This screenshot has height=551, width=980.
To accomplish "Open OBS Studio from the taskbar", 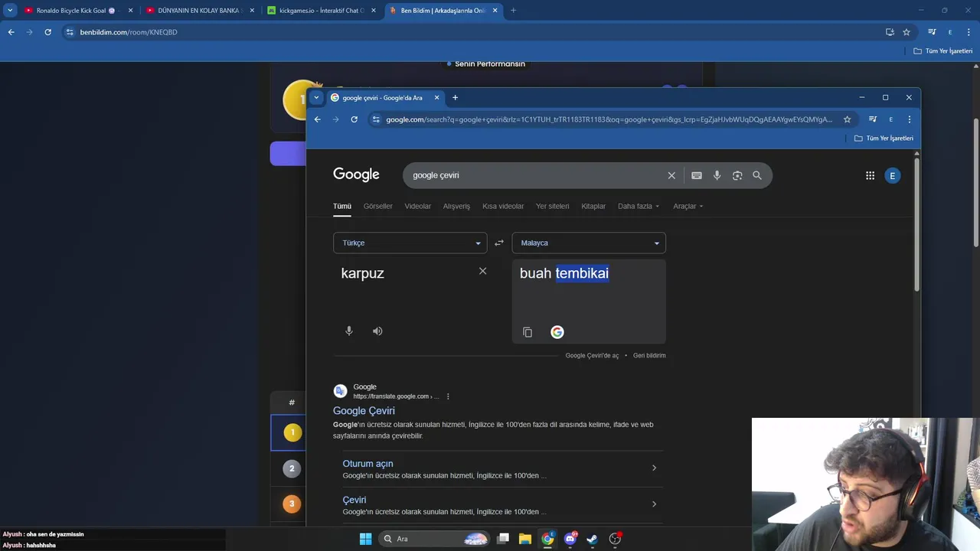I will 615,539.
